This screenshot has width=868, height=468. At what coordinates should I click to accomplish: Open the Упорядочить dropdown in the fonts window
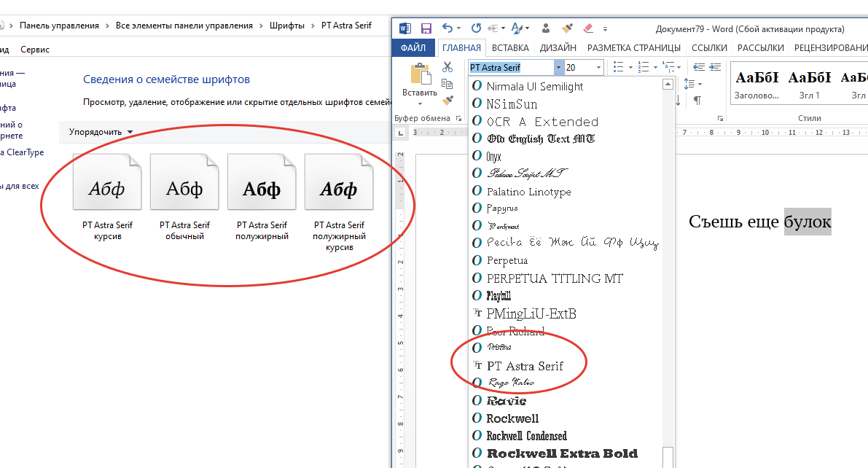[x=101, y=132]
